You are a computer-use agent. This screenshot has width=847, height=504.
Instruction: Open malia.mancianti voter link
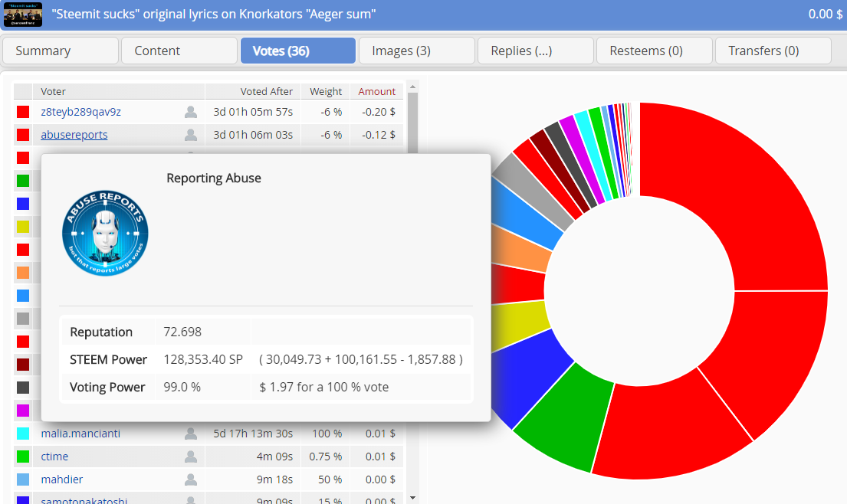tap(80, 434)
